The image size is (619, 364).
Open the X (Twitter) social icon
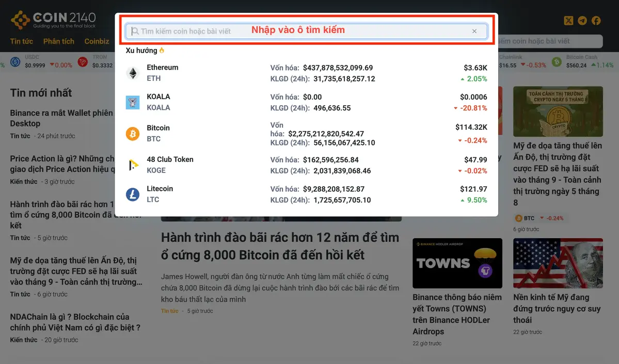coord(568,21)
